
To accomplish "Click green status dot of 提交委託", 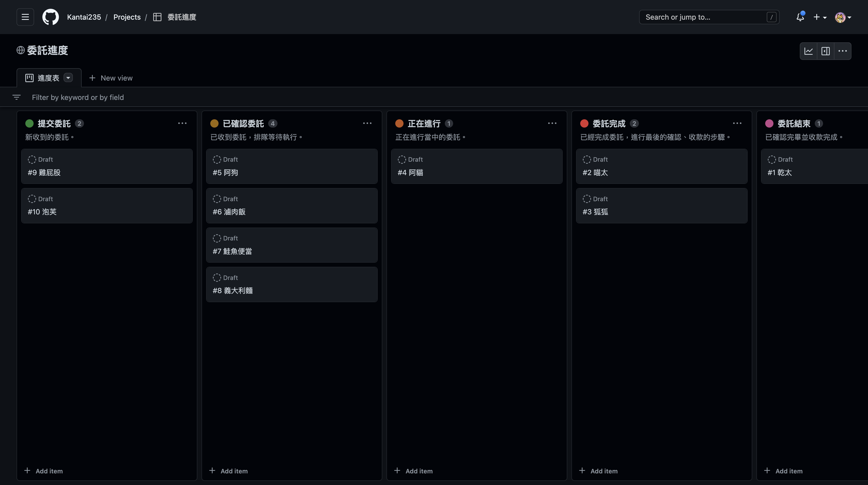I will click(x=29, y=124).
